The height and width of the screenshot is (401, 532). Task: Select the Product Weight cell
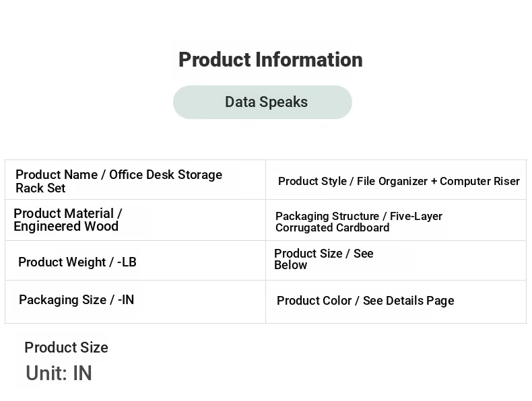point(135,260)
